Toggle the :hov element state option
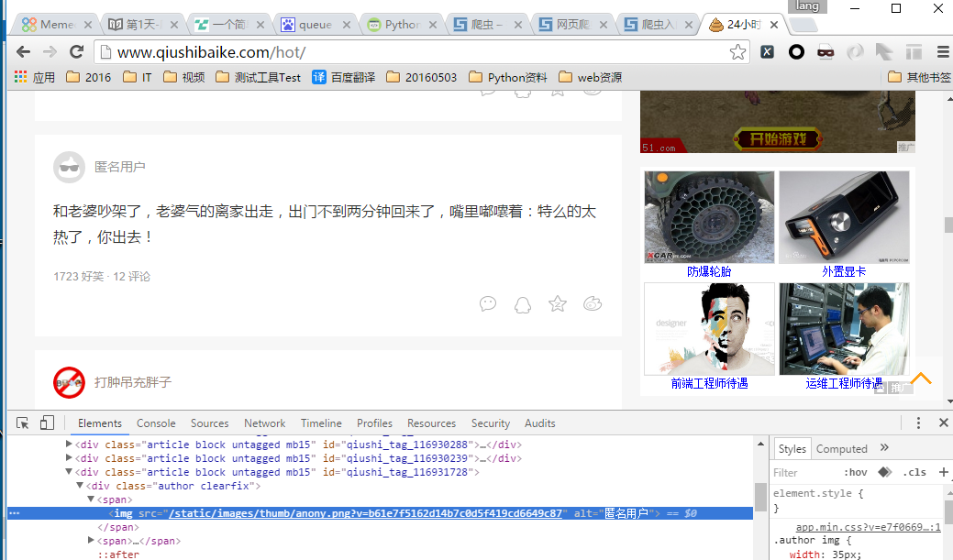The width and height of the screenshot is (953, 560). coord(855,473)
